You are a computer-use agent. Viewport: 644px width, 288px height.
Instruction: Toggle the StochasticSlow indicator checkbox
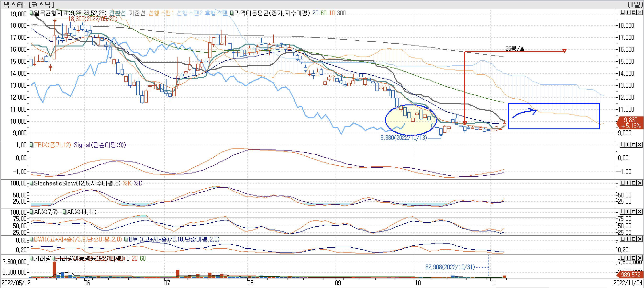tap(31, 183)
